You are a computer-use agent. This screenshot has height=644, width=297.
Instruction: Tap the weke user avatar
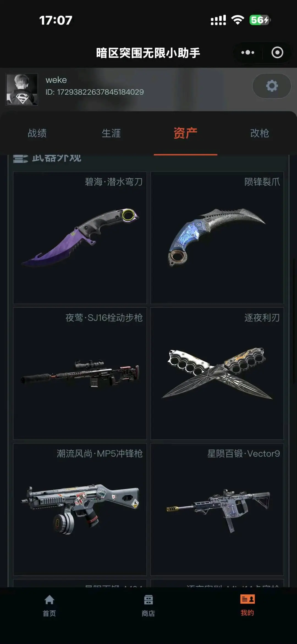pos(22,89)
